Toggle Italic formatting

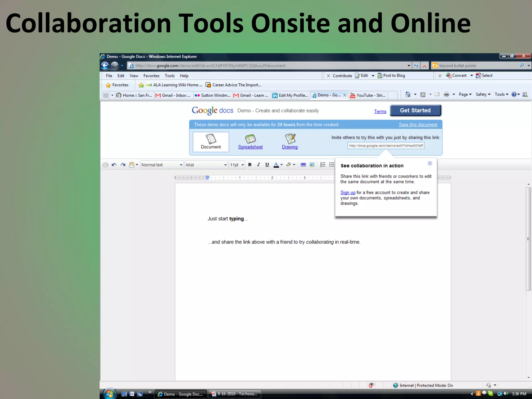click(258, 164)
